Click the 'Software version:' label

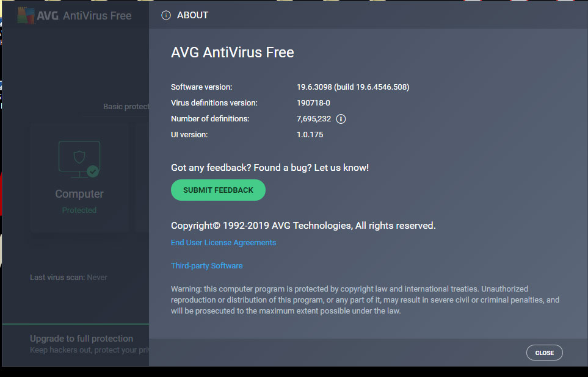[201, 87]
